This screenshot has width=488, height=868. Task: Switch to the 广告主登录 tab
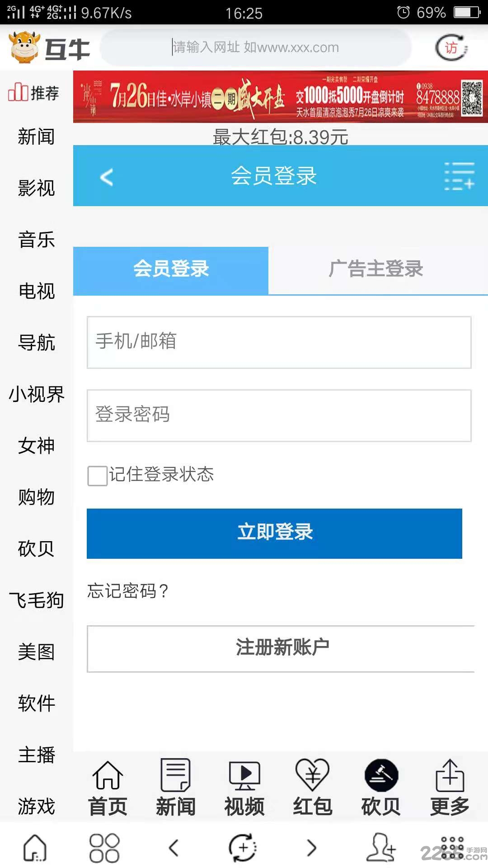click(376, 269)
